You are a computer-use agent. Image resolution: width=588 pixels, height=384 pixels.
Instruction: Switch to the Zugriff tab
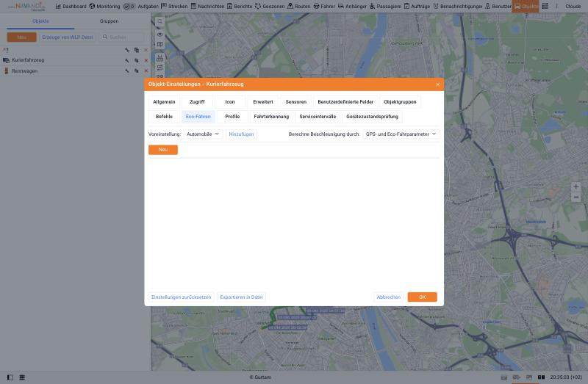pyautogui.click(x=197, y=102)
